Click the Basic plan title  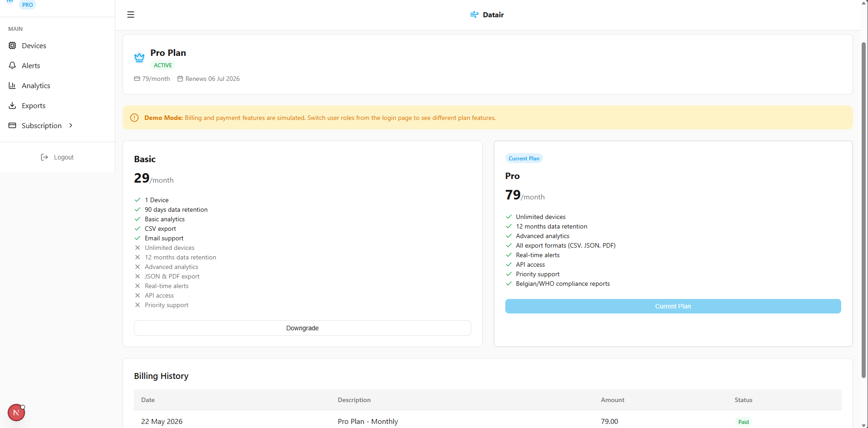point(145,159)
